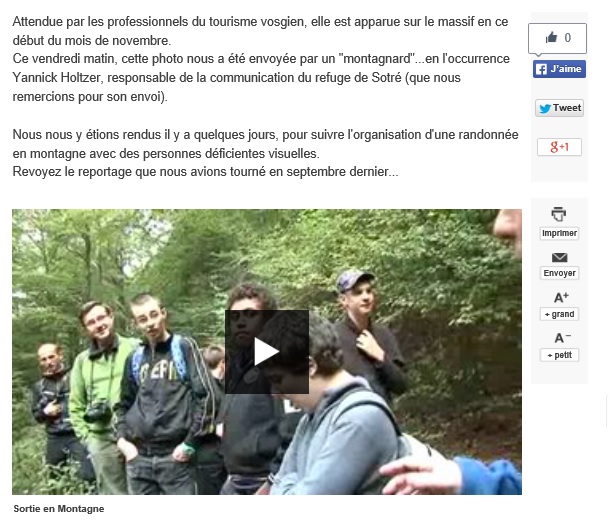The image size is (610, 525).
Task: Click the A+ enlarge text icon
Action: tap(561, 298)
